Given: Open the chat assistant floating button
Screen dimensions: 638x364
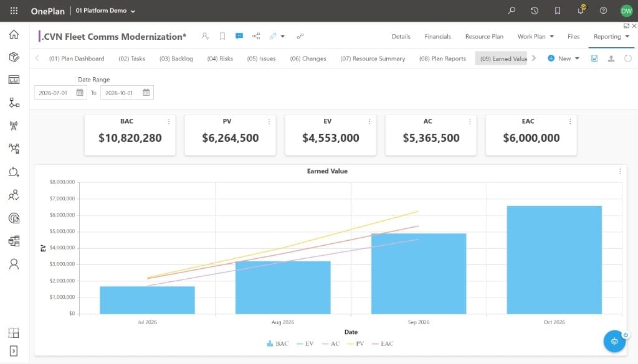Looking at the screenshot, I should (614, 341).
